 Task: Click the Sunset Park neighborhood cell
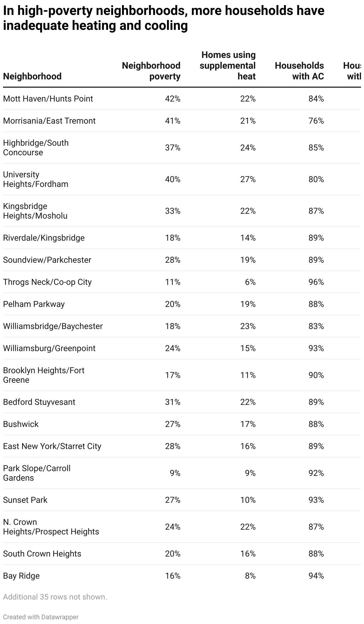pos(25,500)
